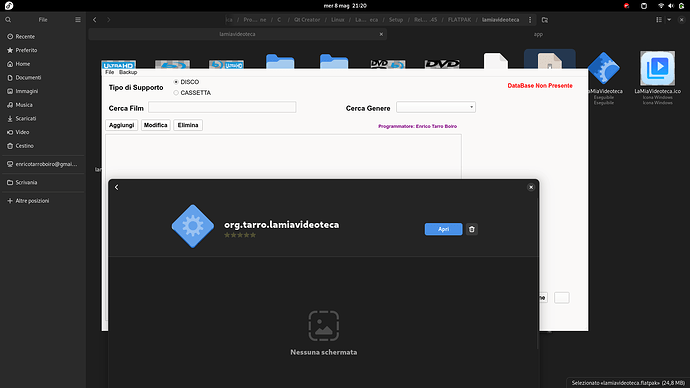Select the DVD logo image file icon
This screenshot has width=690, height=388.
[x=442, y=64]
